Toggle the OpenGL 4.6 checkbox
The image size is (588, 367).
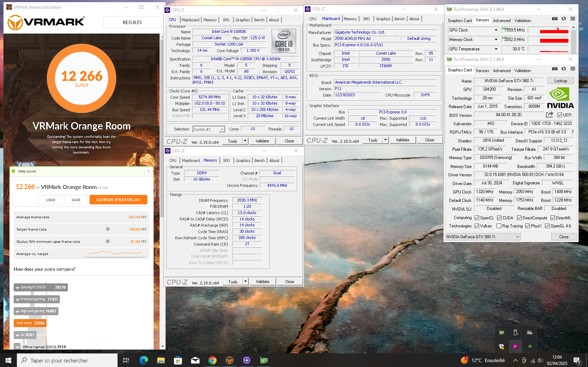pyautogui.click(x=547, y=226)
